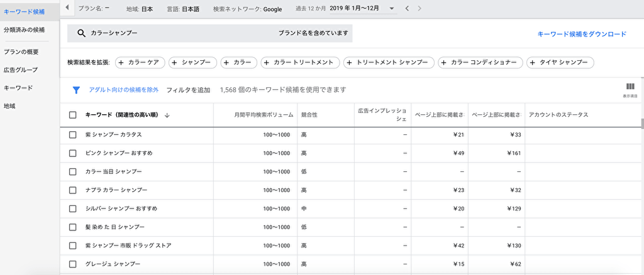Image resolution: width=644 pixels, height=275 pixels.
Task: Sort by 月間平均検索ボリューム column
Action: (264, 115)
